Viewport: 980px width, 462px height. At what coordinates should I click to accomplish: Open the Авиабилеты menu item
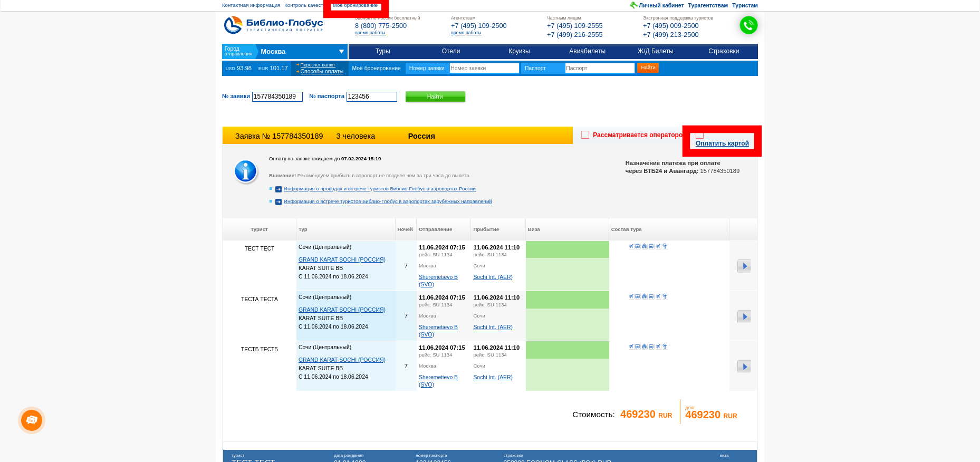click(587, 51)
